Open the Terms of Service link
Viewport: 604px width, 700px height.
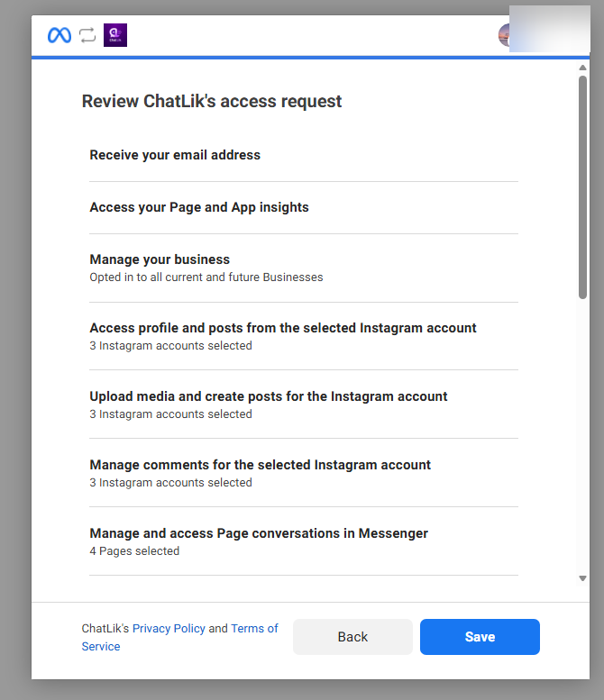click(179, 638)
